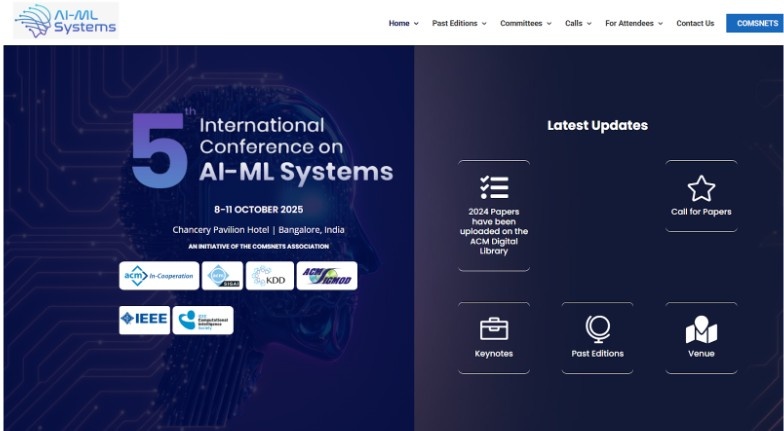Click the ACM SIGMOD sponsor logo

coord(327,276)
